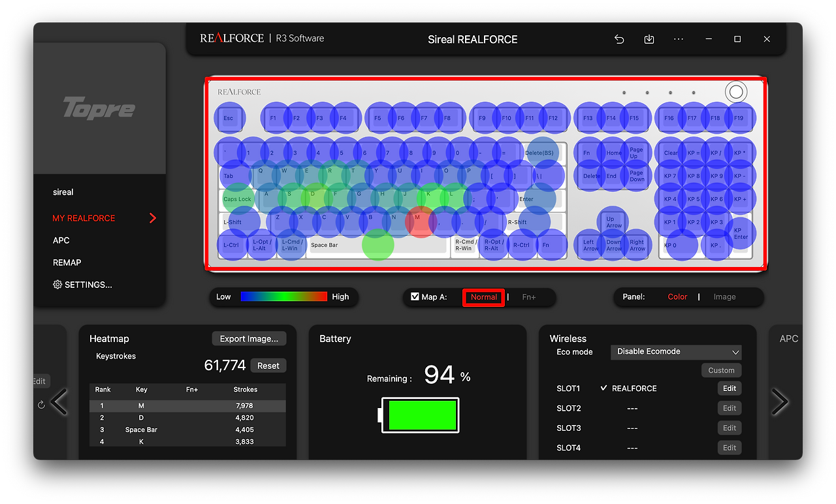Click the Custom eco mode button
Image resolution: width=836 pixels, height=504 pixels.
point(721,370)
